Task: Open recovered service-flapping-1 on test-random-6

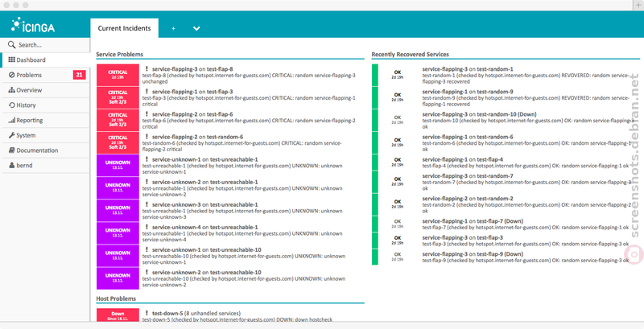Action: click(x=468, y=137)
